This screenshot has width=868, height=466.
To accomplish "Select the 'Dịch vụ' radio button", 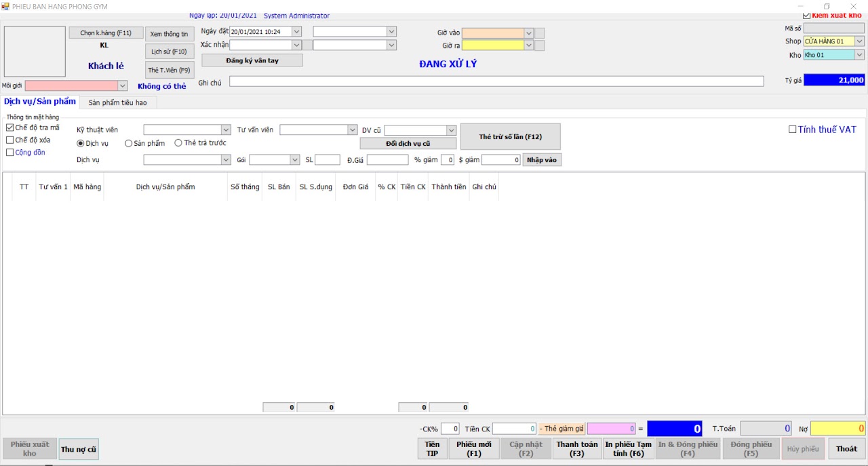I will [81, 143].
